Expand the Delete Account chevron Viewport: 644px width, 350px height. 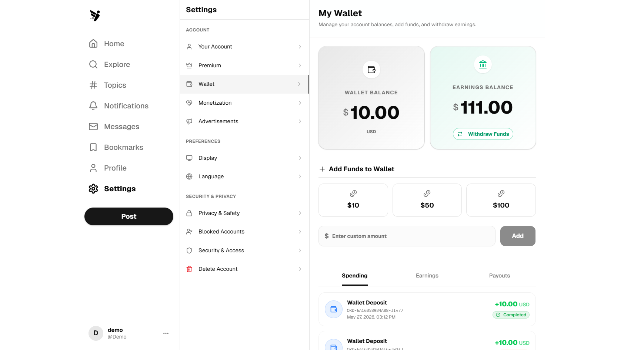click(300, 269)
